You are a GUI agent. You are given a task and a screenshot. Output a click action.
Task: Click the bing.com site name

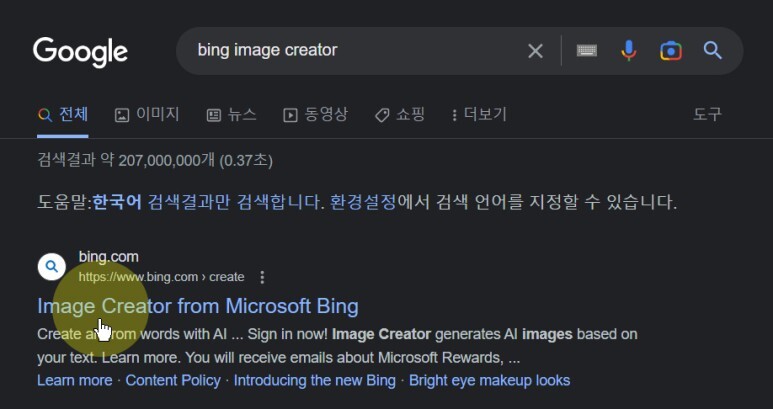(x=108, y=257)
